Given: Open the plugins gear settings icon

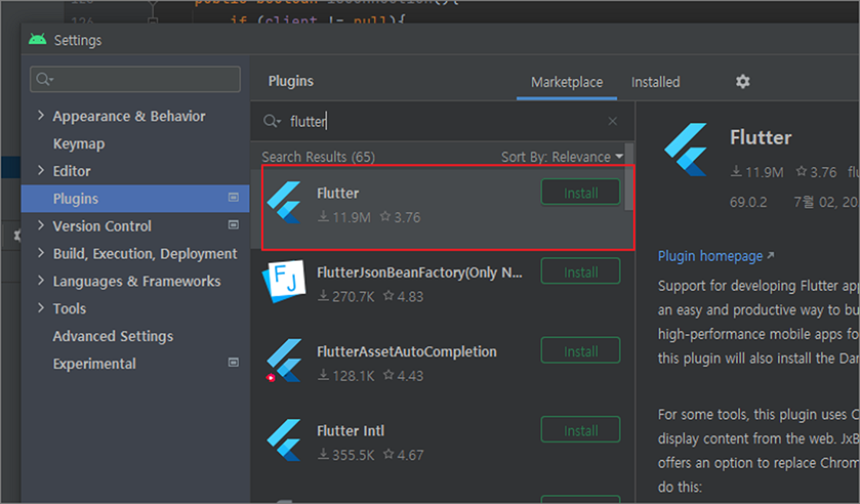Looking at the screenshot, I should coord(743,82).
